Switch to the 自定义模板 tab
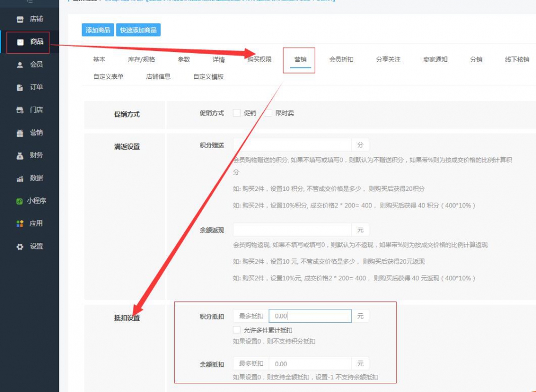Viewport: 536px width, 392px height. coord(209,77)
